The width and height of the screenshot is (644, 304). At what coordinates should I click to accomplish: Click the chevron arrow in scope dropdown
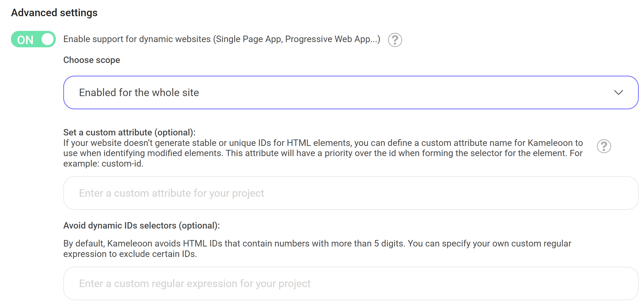coord(618,93)
